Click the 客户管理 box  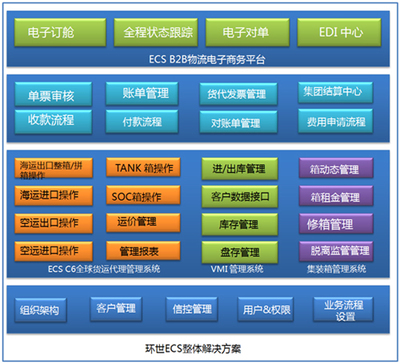coord(116,310)
